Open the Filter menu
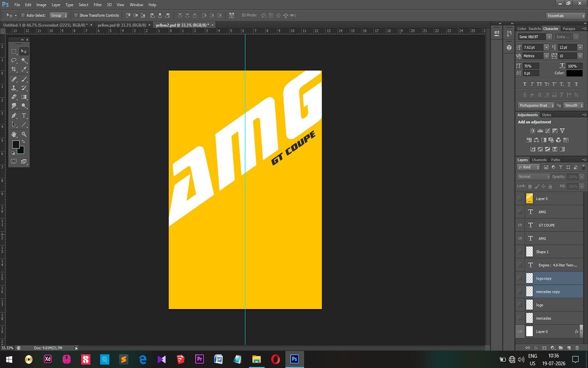The height and width of the screenshot is (368, 588). pos(97,5)
